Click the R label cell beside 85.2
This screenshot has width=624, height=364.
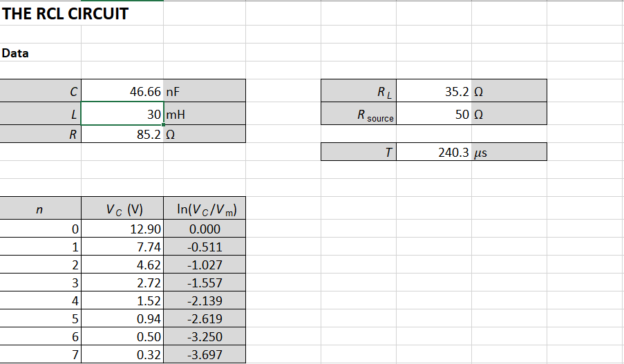(x=40, y=134)
